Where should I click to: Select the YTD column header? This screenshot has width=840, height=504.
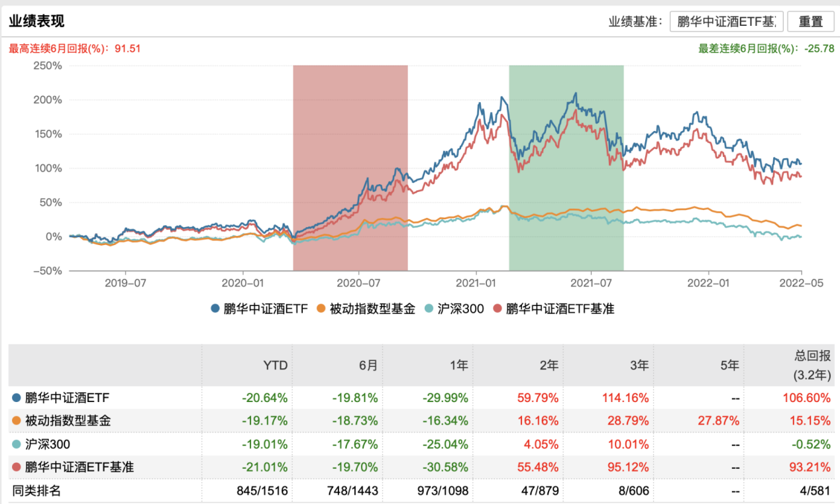[274, 365]
